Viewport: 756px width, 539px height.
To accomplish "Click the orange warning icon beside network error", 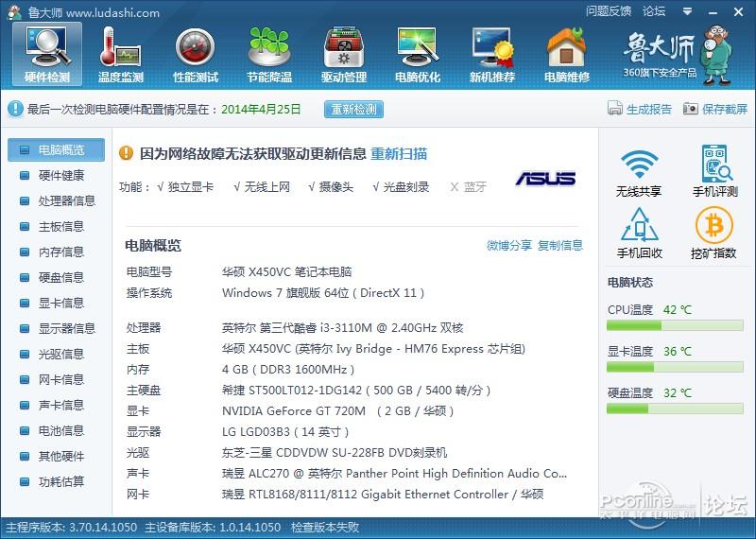I will (x=126, y=153).
